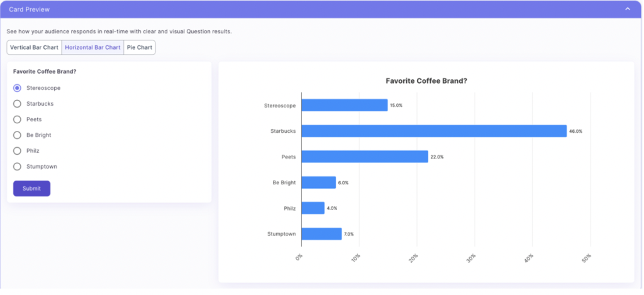Click the Starbucks bar in the chart

click(x=434, y=131)
